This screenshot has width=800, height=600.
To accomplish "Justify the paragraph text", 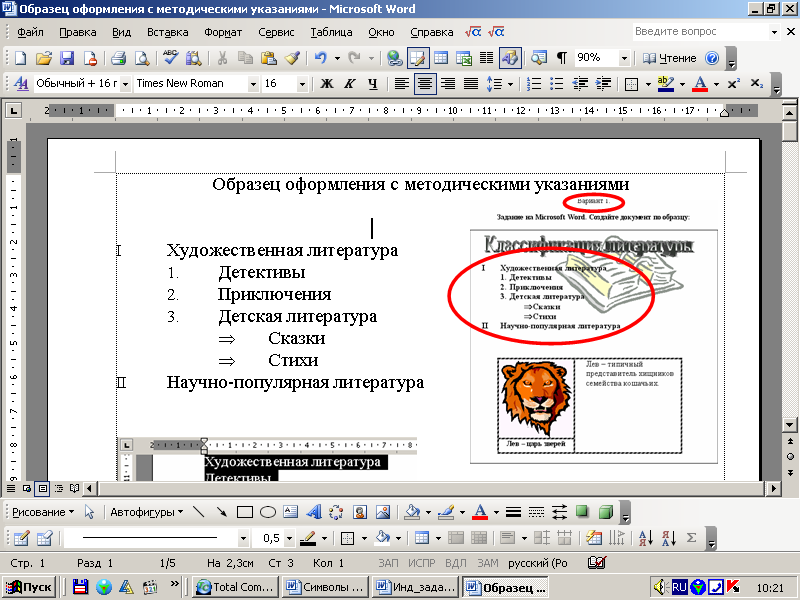I will pyautogui.click(x=471, y=84).
